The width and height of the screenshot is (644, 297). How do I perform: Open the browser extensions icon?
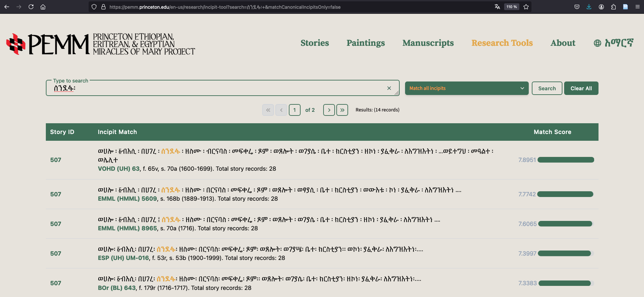613,7
